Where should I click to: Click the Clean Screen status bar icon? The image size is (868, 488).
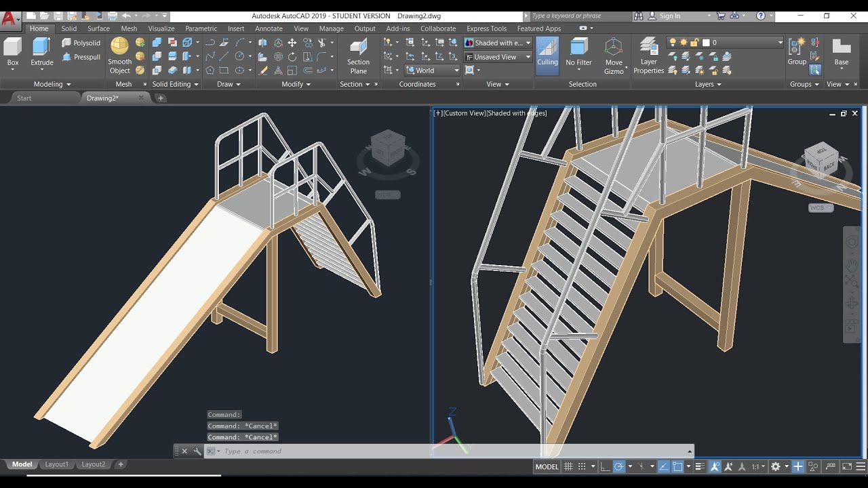846,466
